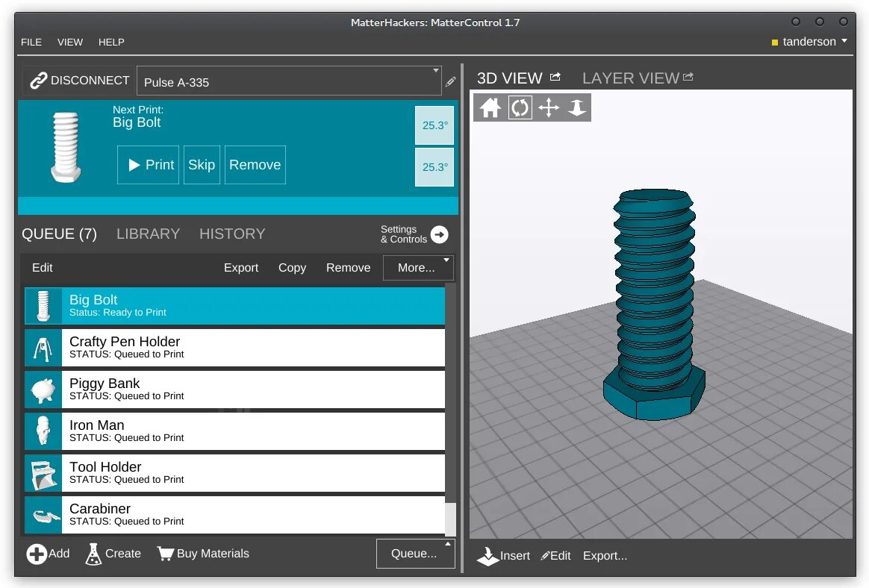Open the More... dropdown

pyautogui.click(x=418, y=268)
